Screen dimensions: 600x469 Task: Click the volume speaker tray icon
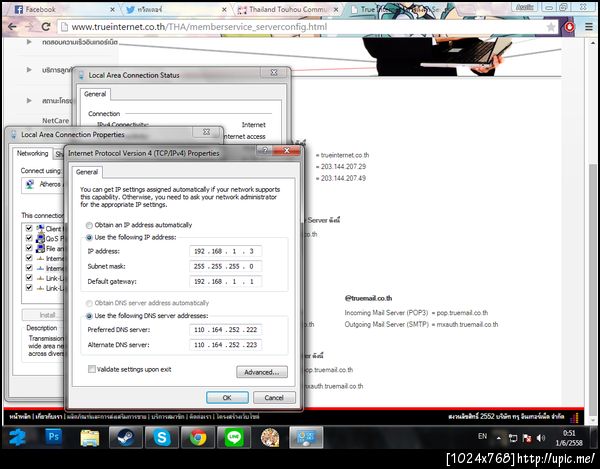click(x=541, y=438)
